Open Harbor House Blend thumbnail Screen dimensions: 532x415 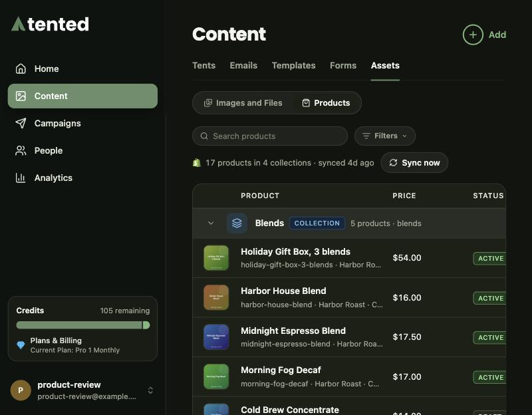(216, 297)
